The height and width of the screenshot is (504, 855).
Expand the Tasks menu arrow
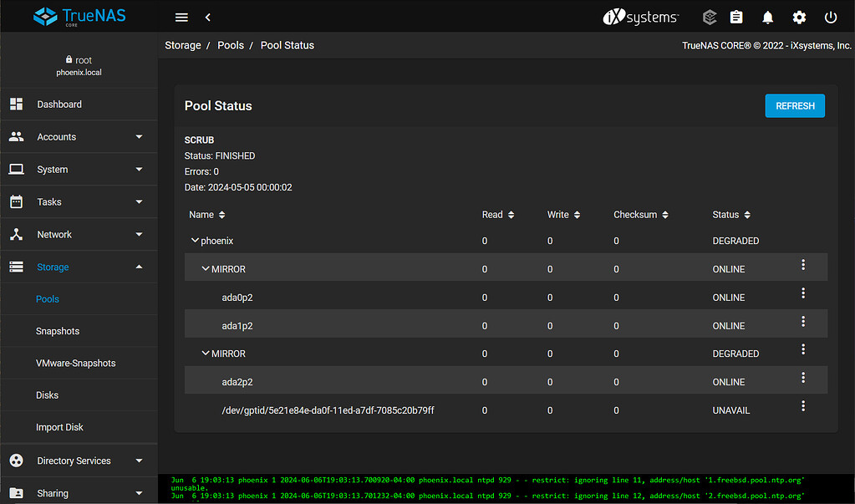pyautogui.click(x=139, y=201)
